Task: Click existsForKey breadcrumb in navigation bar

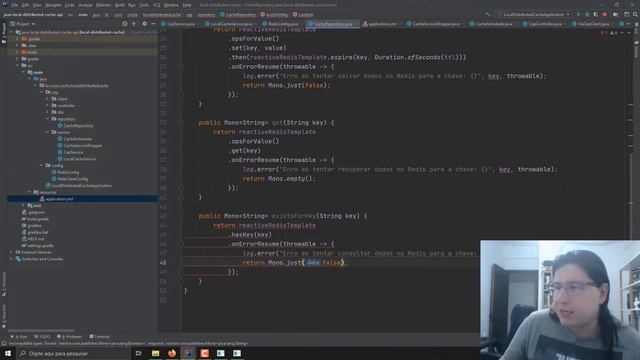Action: point(274,15)
